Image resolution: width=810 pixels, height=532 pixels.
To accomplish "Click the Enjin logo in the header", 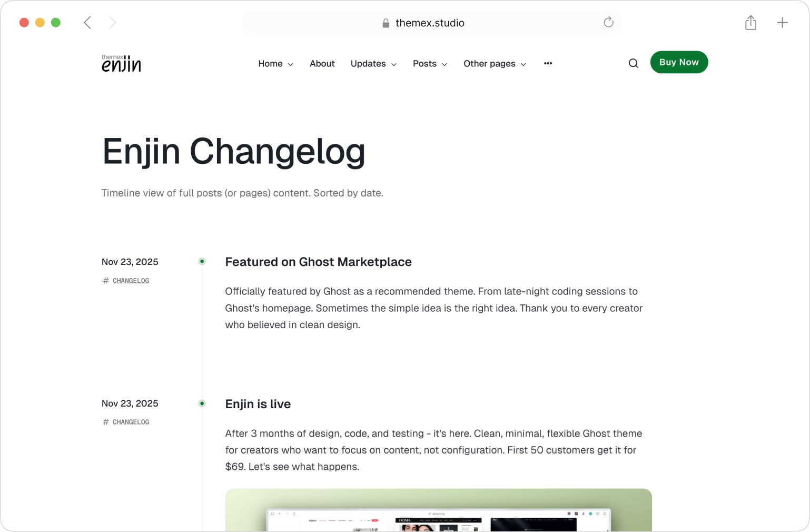I will point(121,63).
